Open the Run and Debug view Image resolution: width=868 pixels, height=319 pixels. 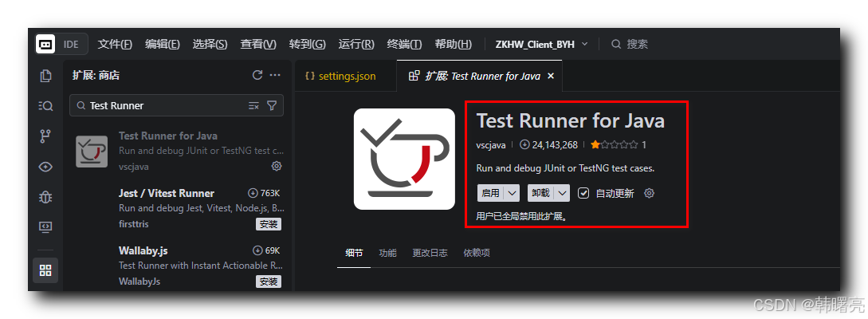(46, 197)
